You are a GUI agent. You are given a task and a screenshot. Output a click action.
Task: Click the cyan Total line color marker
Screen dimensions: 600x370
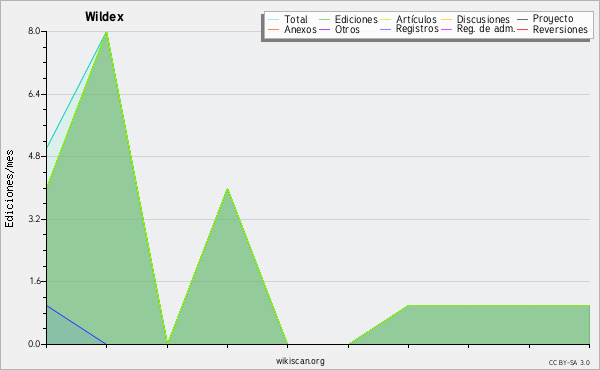273,19
